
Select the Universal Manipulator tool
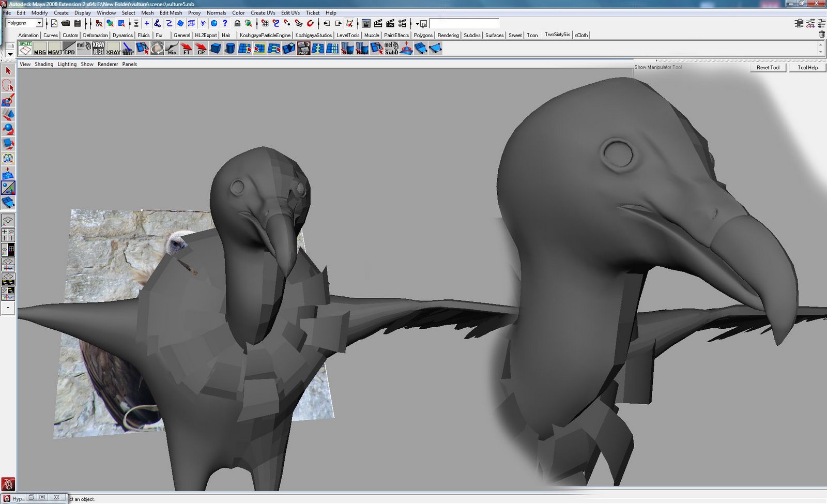[x=8, y=158]
